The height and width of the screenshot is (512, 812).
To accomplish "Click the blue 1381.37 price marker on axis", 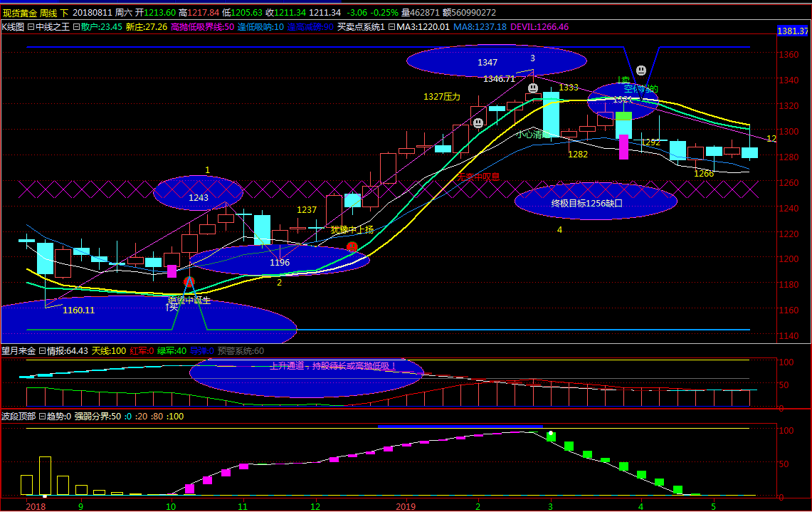I will [x=792, y=31].
